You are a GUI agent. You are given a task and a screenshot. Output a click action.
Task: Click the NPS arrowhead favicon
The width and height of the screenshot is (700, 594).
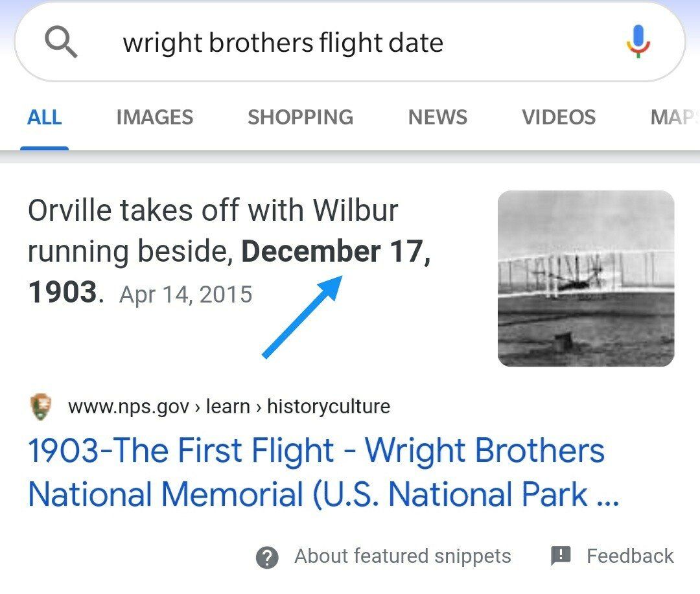point(41,407)
